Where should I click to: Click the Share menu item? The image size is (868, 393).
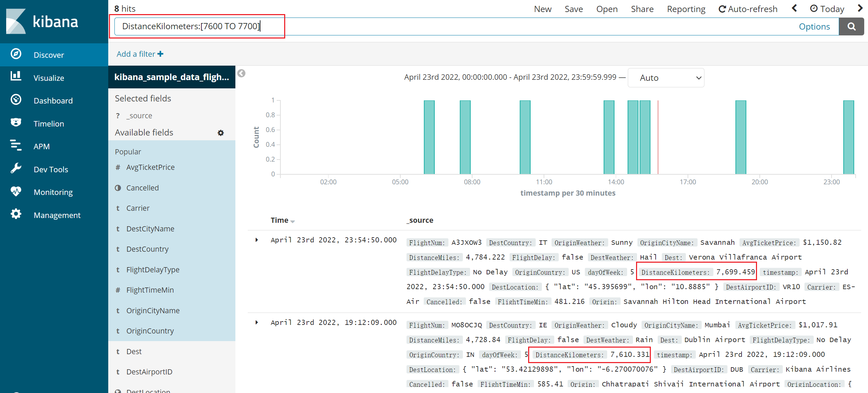642,9
